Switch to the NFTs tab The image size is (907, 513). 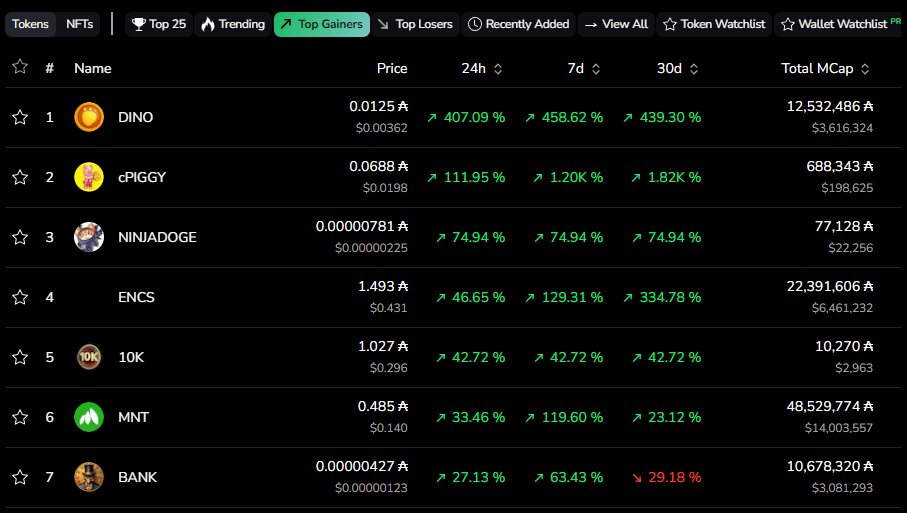tap(79, 24)
